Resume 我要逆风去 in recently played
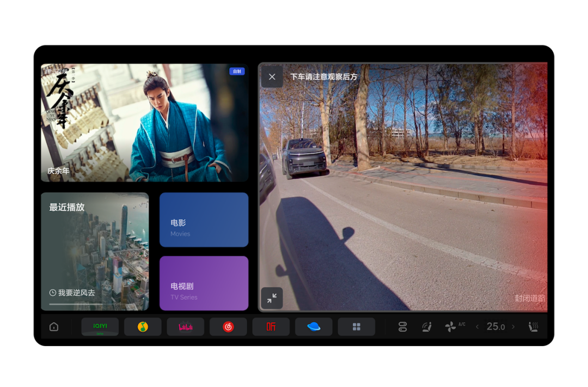The image size is (588, 387). [95, 251]
